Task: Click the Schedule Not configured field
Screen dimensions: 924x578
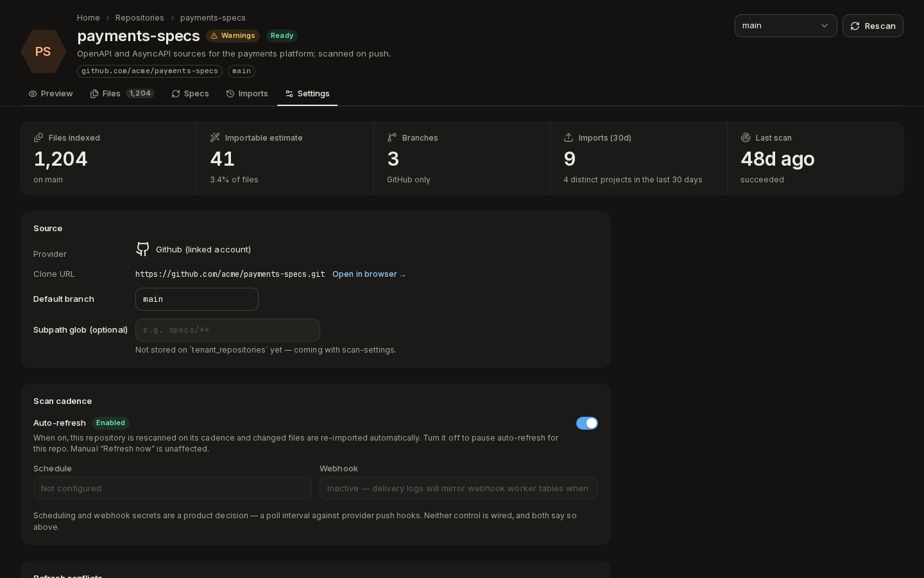Action: (x=173, y=488)
